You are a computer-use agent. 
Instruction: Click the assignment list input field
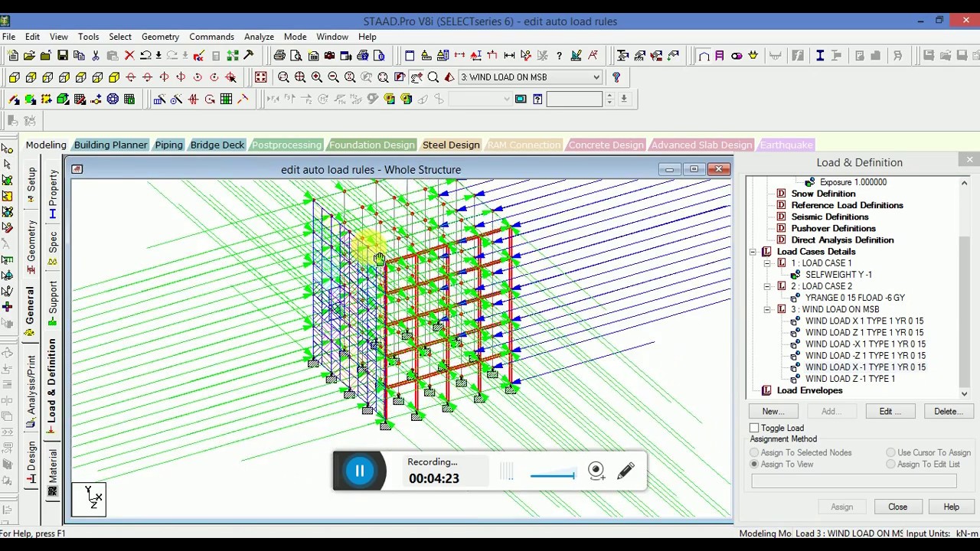click(x=854, y=481)
